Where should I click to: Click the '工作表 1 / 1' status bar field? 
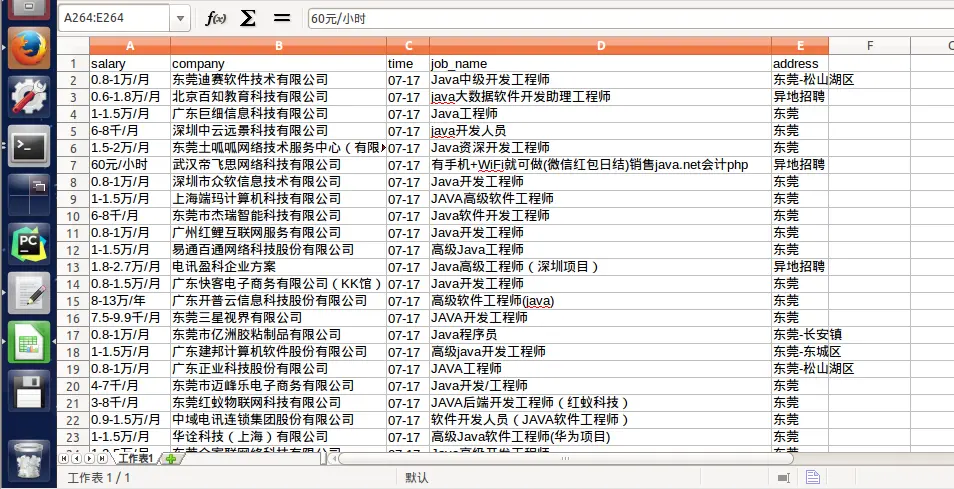[99, 478]
